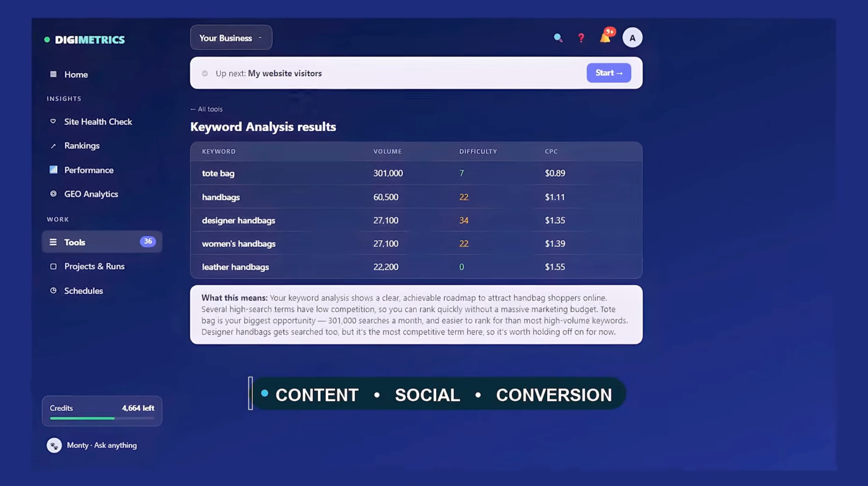Click the Tools list icon
This screenshot has height=486, width=868.
[53, 242]
